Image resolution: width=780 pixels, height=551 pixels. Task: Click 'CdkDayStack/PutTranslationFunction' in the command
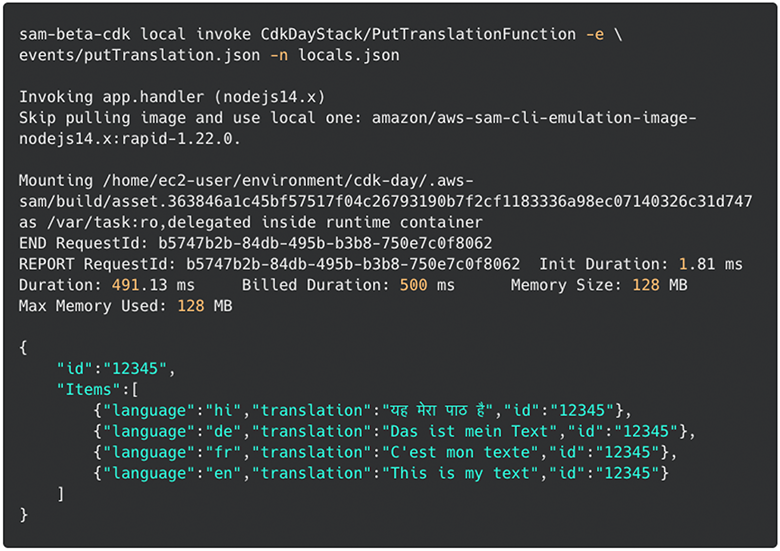tap(418, 34)
